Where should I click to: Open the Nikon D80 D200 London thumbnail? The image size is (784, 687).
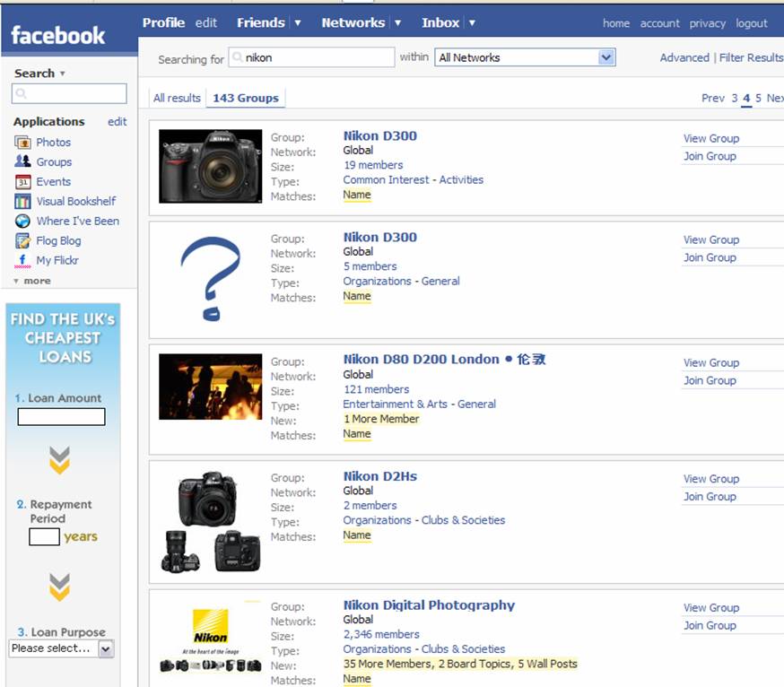[x=211, y=387]
